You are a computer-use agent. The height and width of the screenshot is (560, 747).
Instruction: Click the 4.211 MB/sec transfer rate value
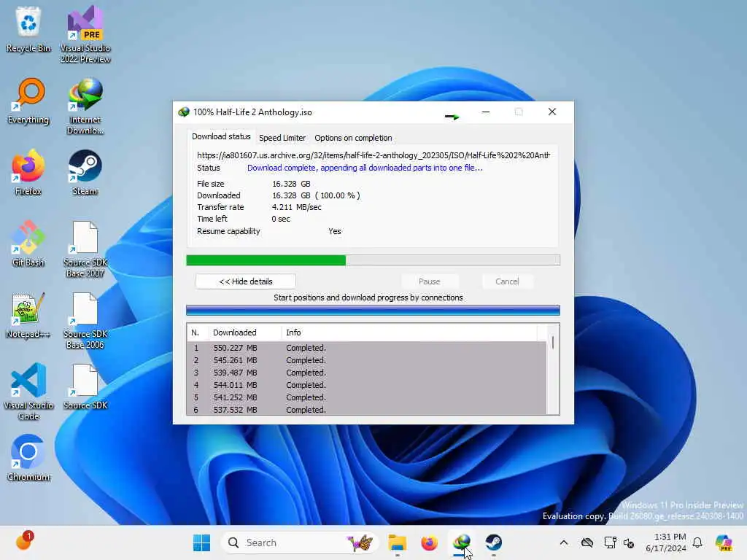click(x=296, y=207)
